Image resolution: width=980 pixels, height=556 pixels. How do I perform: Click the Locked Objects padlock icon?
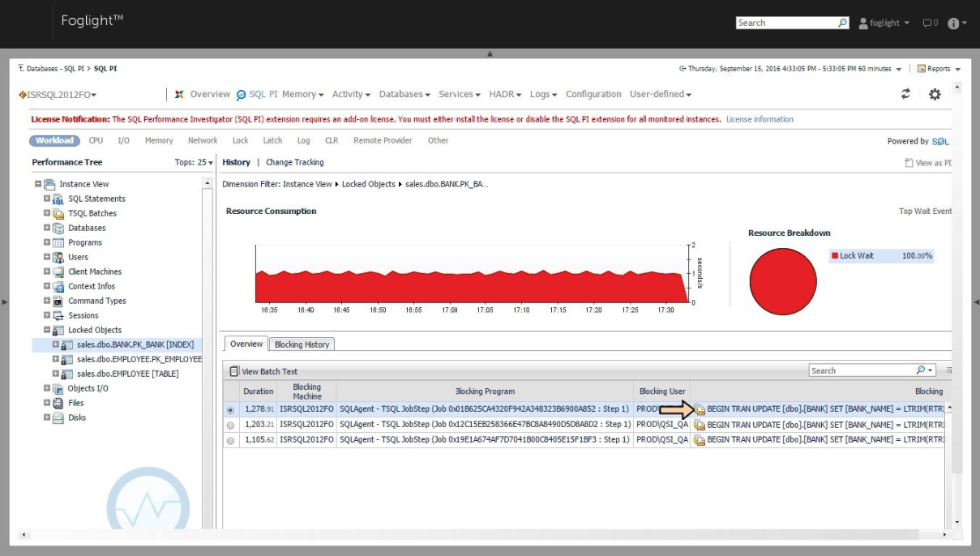(x=58, y=330)
